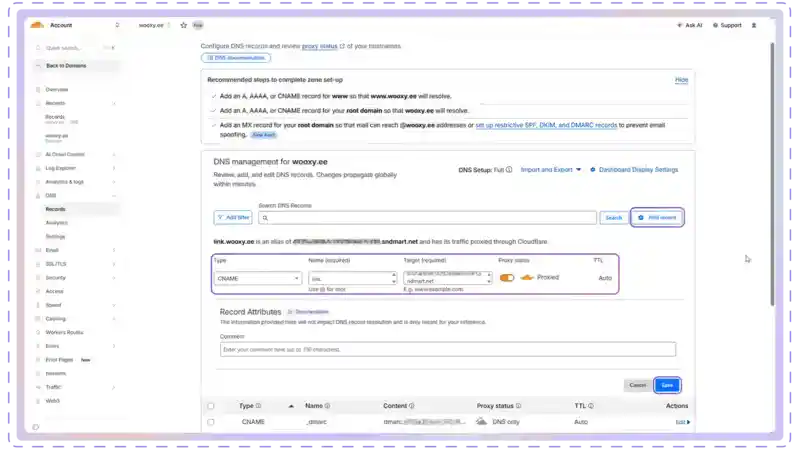Viewport: 800px width, 450px height.
Task: Expand the Speed sidebar section
Action: click(x=114, y=305)
